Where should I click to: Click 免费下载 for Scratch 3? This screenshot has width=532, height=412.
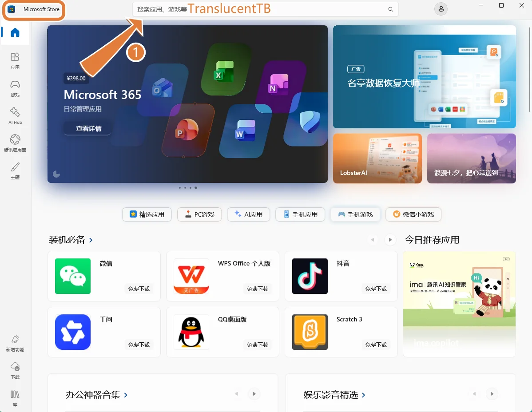[376, 345]
